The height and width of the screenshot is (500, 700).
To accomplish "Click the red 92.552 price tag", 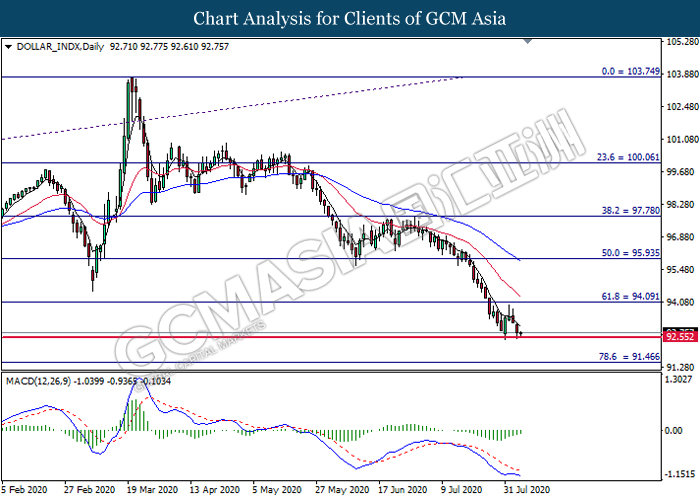I will click(x=680, y=337).
